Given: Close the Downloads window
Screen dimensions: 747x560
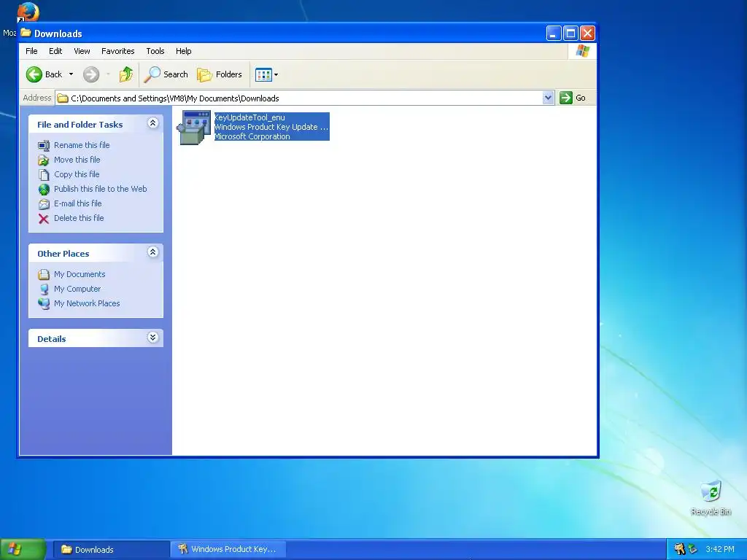Looking at the screenshot, I should point(587,34).
